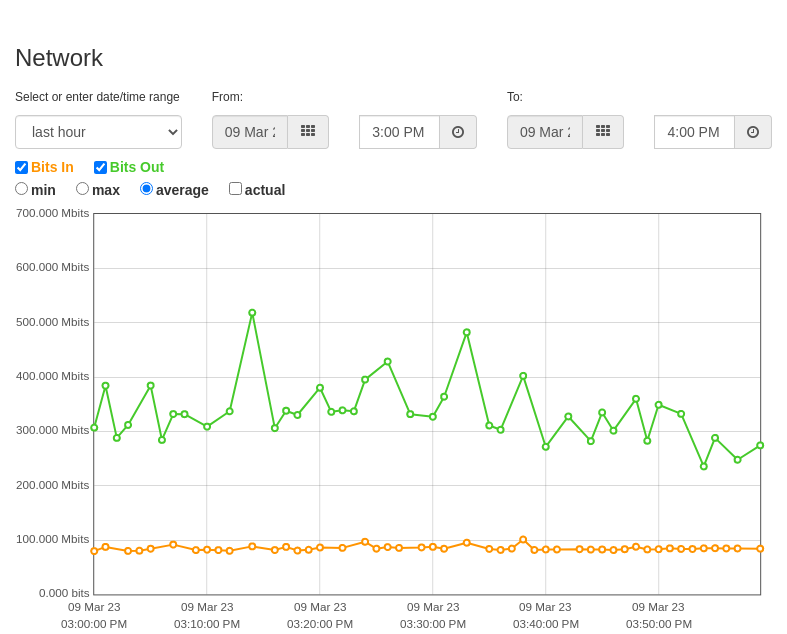Open the last hour range dropdown
Screen dimensions: 787x634
(x=98, y=132)
